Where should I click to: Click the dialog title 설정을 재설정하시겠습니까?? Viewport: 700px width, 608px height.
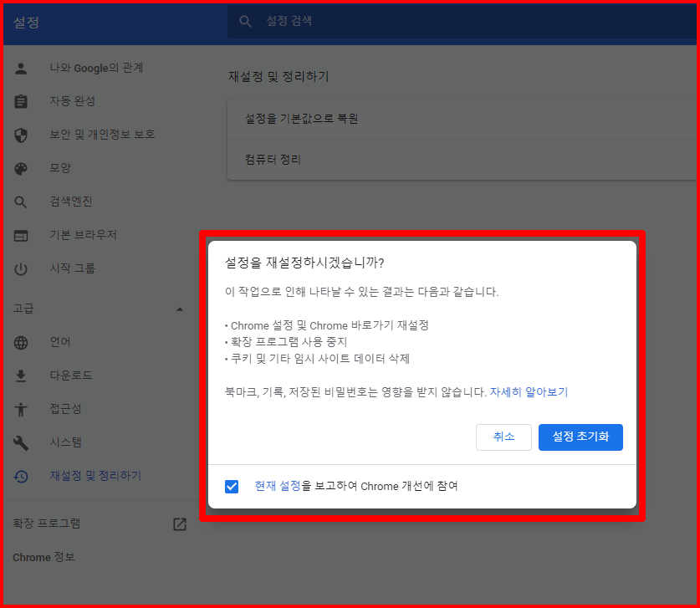click(x=304, y=263)
